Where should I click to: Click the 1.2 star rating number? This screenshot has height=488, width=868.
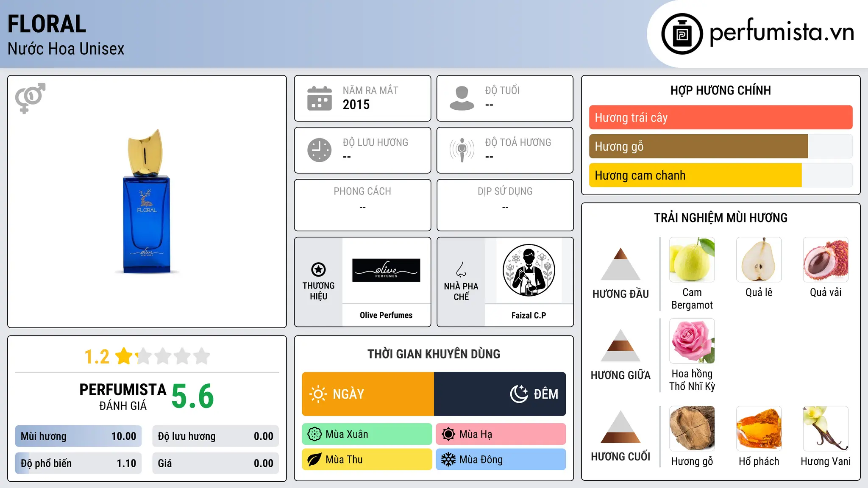pyautogui.click(x=97, y=356)
